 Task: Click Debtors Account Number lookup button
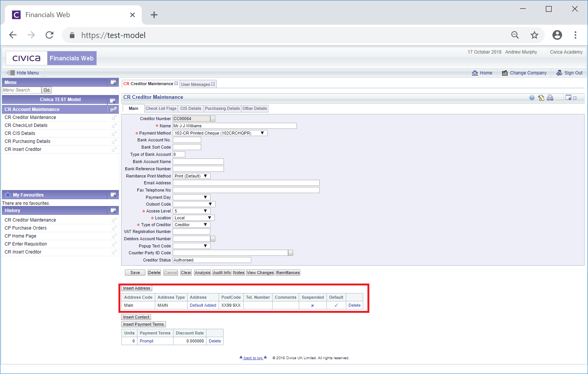click(213, 239)
